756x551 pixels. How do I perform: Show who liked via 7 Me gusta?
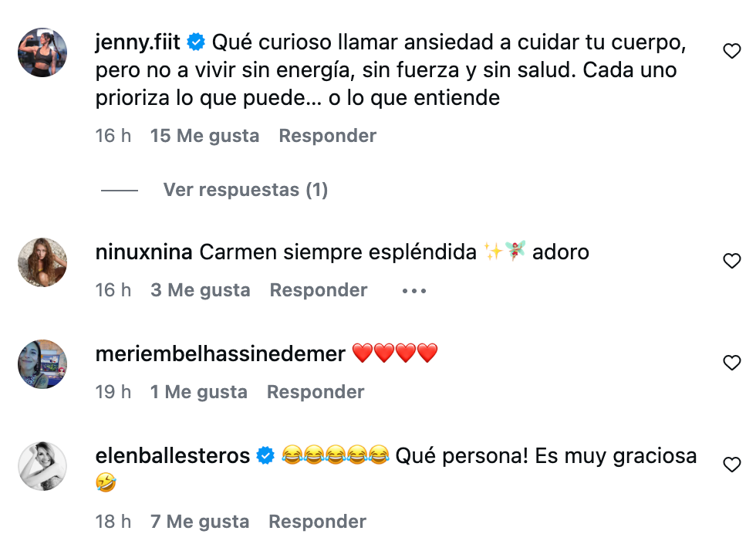(x=200, y=522)
